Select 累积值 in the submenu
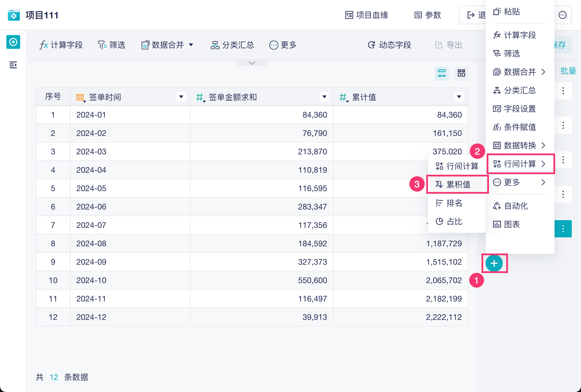 pos(458,184)
